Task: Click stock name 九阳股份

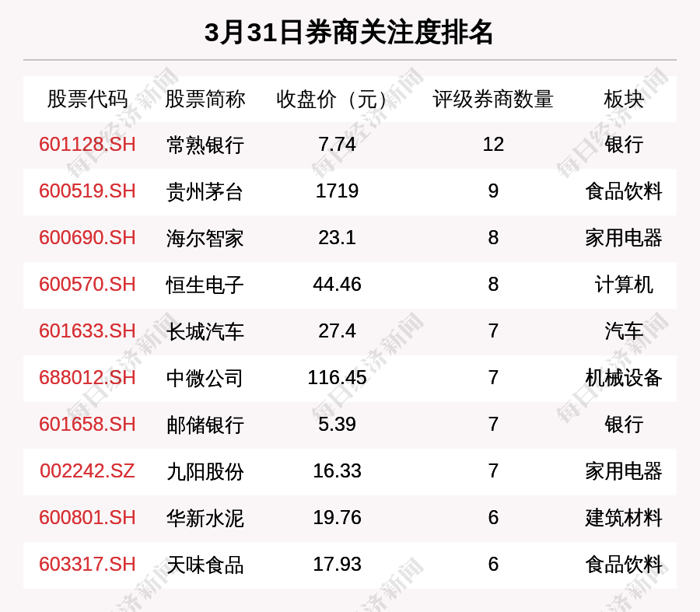Action: click(x=205, y=472)
